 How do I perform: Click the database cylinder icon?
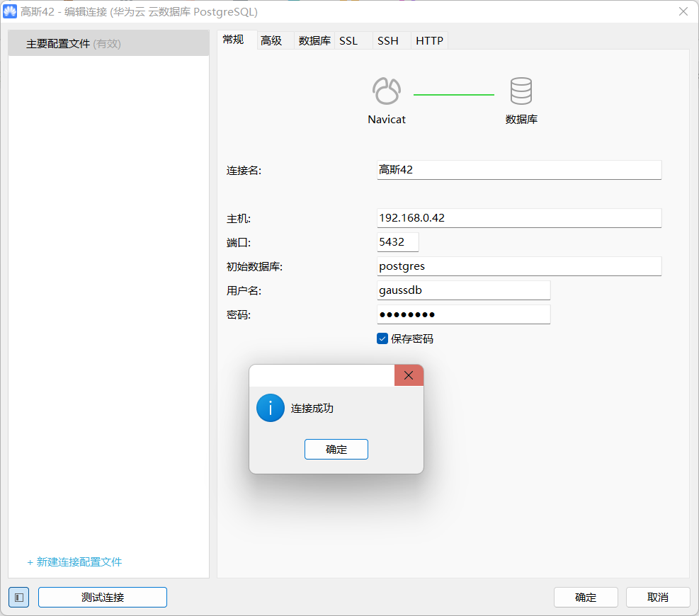coord(521,91)
